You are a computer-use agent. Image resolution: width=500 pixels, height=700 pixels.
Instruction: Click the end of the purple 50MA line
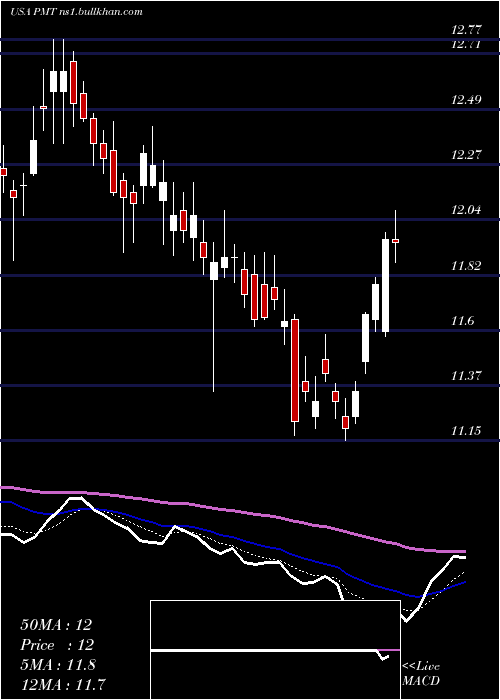click(464, 552)
